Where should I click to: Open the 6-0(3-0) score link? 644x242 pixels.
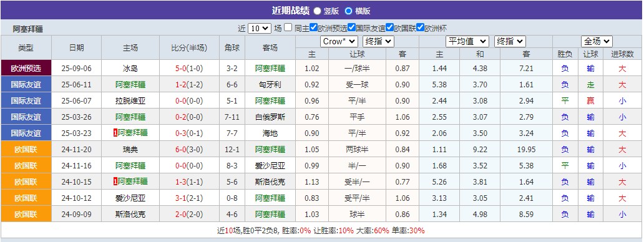(189, 150)
